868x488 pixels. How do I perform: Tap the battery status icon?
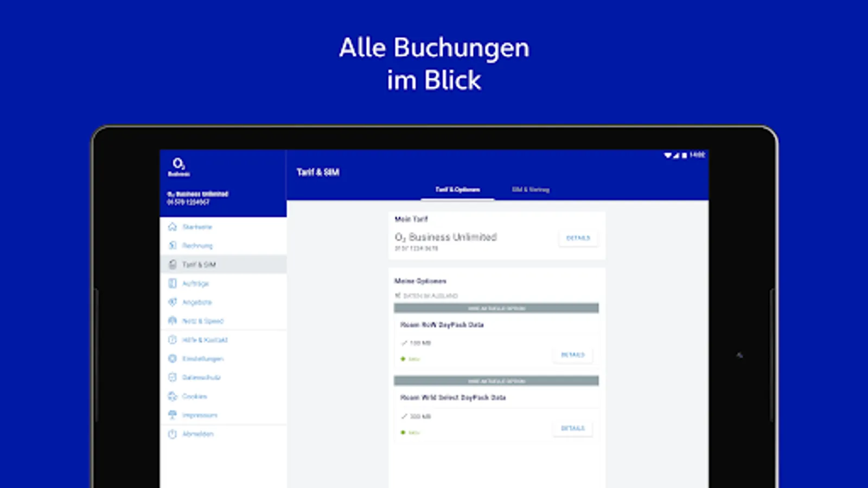pos(685,155)
